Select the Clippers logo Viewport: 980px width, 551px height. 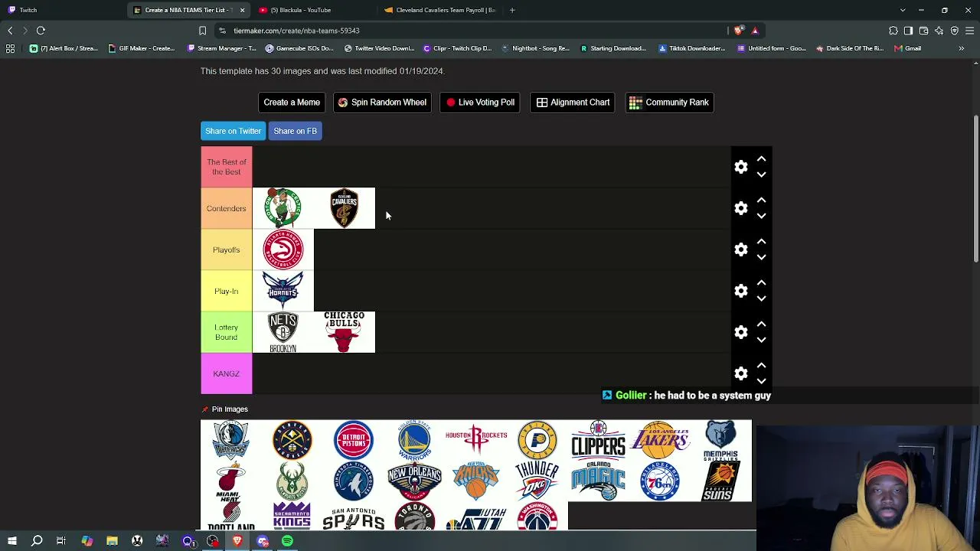(x=598, y=440)
